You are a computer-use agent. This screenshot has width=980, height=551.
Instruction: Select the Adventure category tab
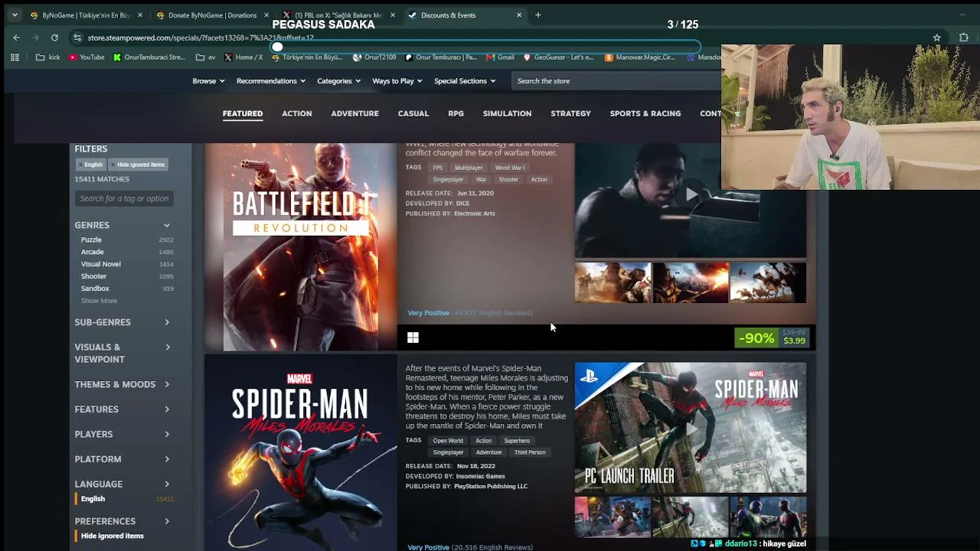pos(354,113)
